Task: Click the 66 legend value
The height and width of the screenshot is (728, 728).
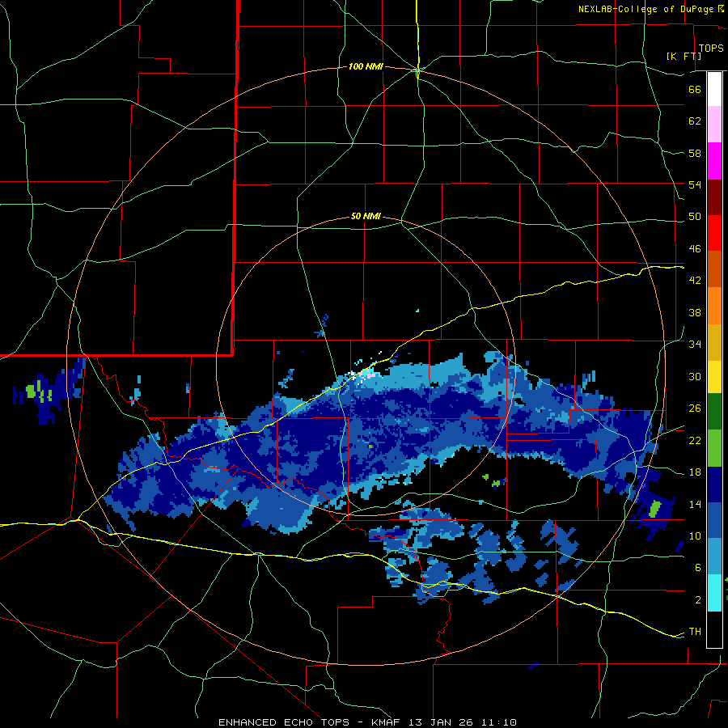Action: (695, 90)
